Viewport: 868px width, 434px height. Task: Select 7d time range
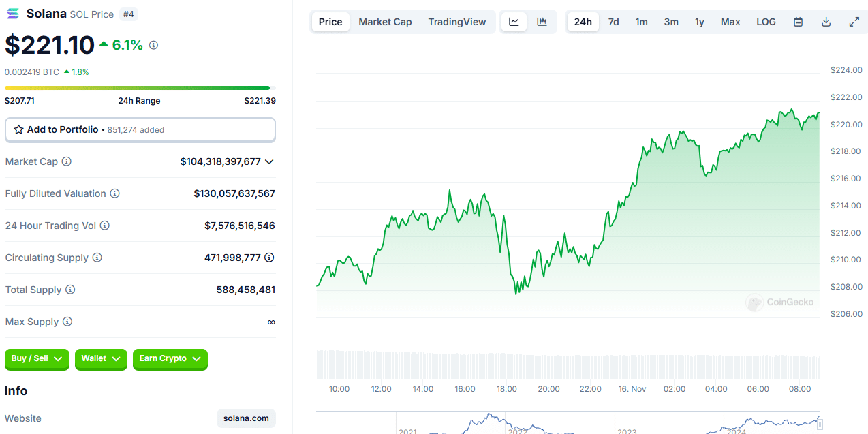point(614,22)
